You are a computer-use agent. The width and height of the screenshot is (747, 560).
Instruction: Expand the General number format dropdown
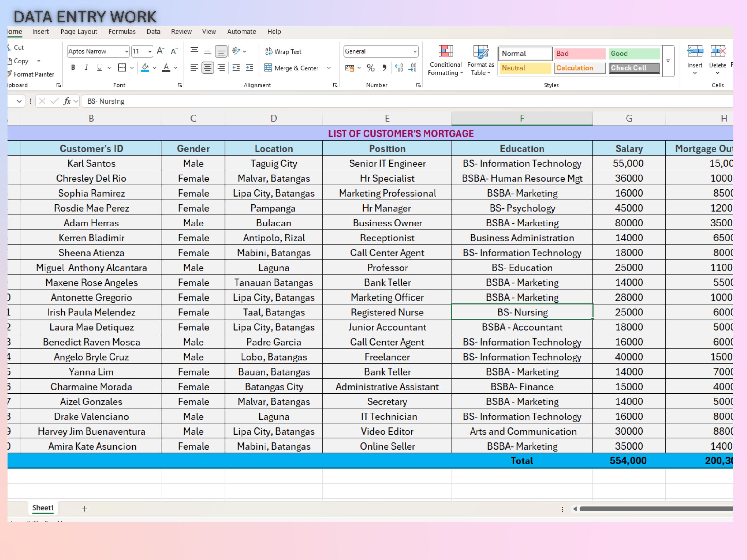(415, 51)
